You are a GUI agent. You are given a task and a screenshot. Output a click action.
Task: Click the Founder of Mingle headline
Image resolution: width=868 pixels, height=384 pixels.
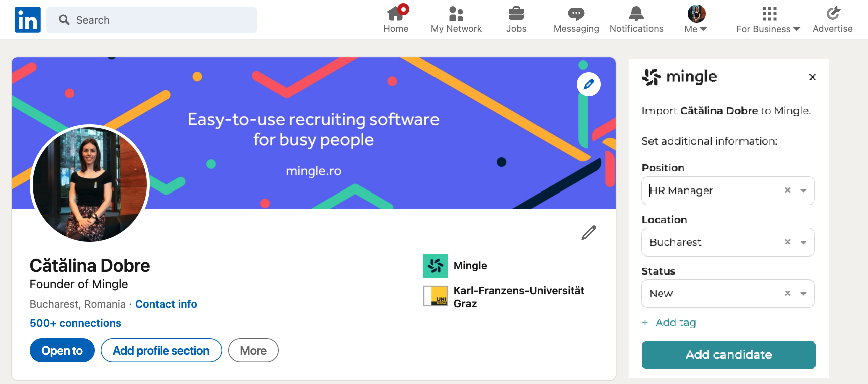point(79,284)
